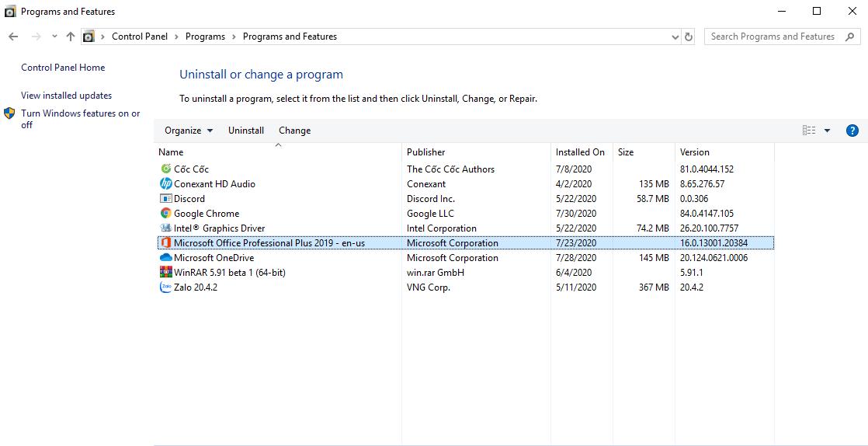Select Intel Graphics Driver entry
The width and height of the screenshot is (868, 446).
pyautogui.click(x=219, y=228)
